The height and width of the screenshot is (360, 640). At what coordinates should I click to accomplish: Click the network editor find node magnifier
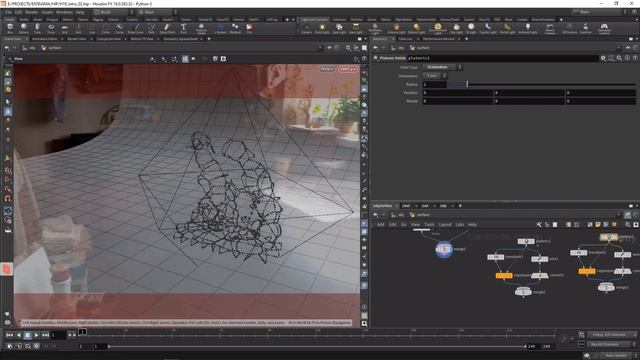tap(628, 224)
